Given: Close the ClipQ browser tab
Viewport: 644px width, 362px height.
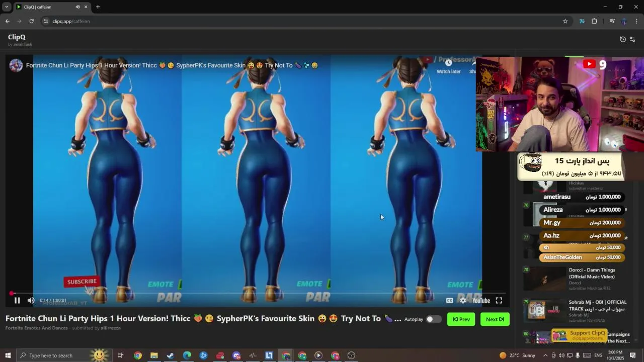Looking at the screenshot, I should 86,7.
